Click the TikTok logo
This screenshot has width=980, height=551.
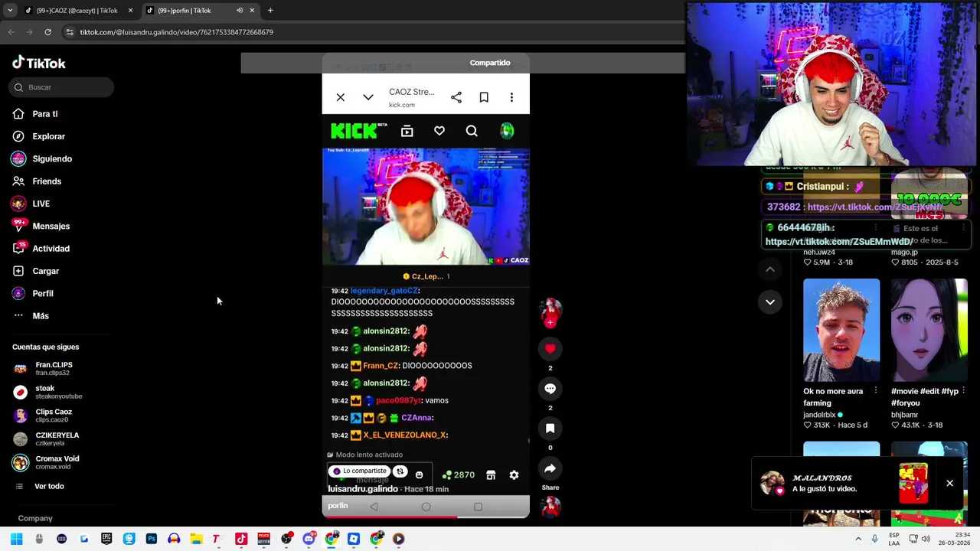(x=38, y=63)
